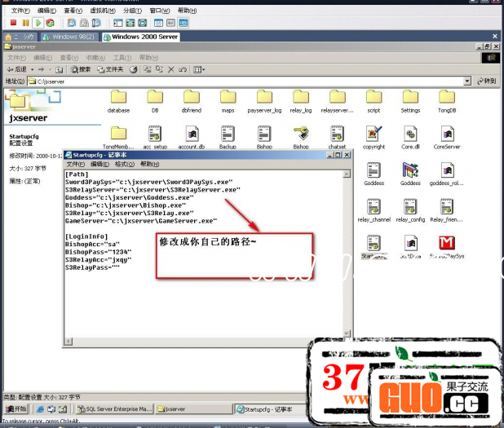Select the Core.dll file icon
This screenshot has height=428, width=504.
[410, 135]
